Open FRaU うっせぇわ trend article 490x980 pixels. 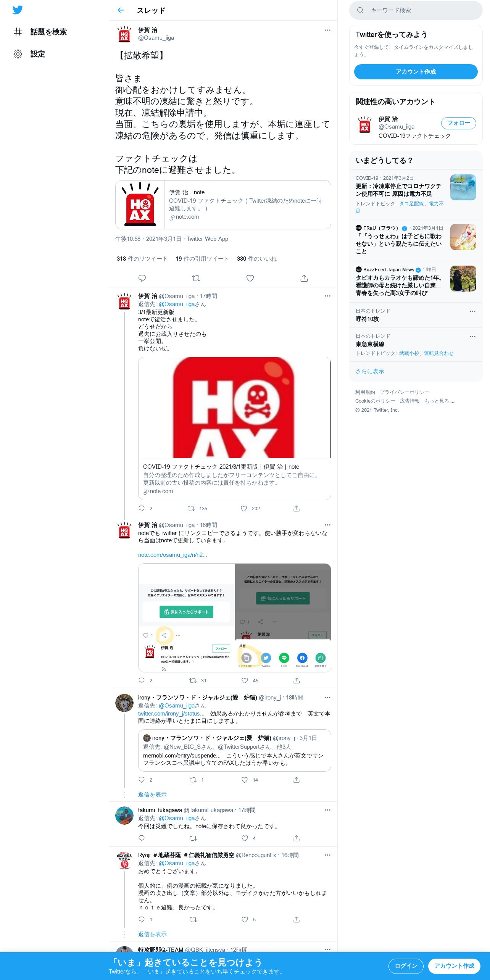point(416,240)
